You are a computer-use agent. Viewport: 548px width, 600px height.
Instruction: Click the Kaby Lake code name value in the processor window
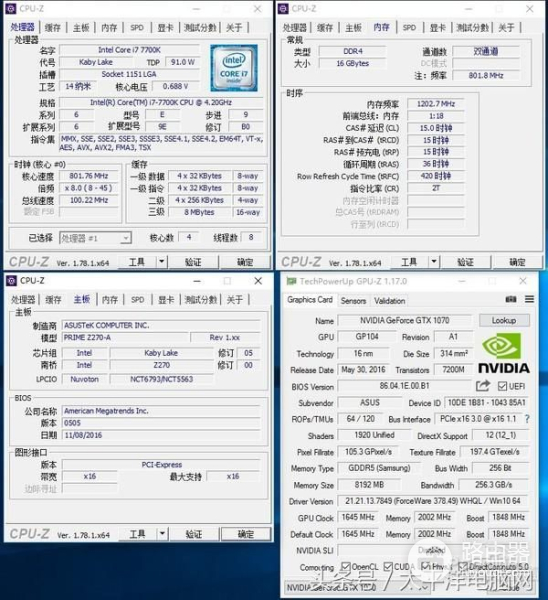(x=96, y=62)
